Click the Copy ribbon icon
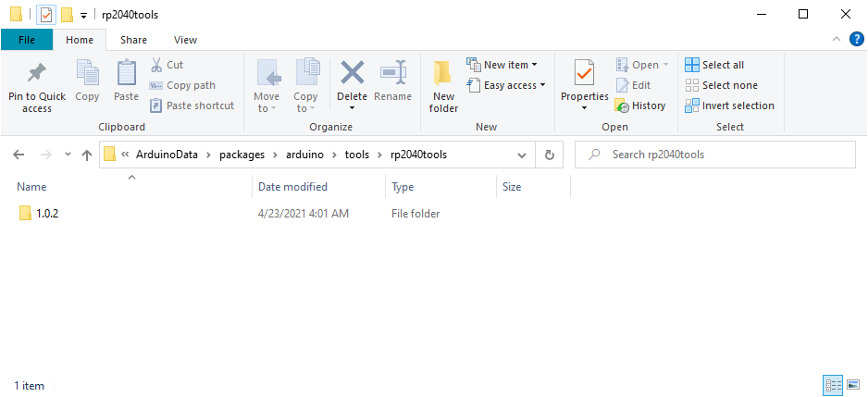 pos(87,81)
